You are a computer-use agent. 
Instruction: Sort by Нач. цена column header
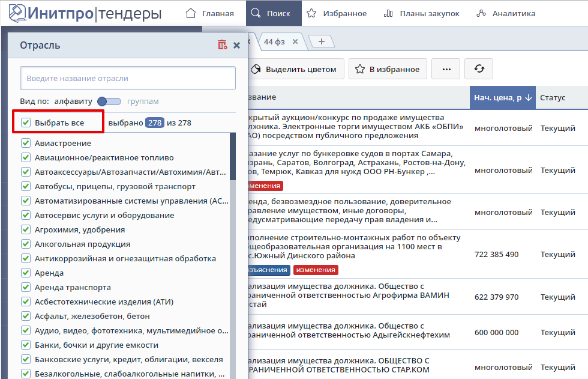point(502,97)
